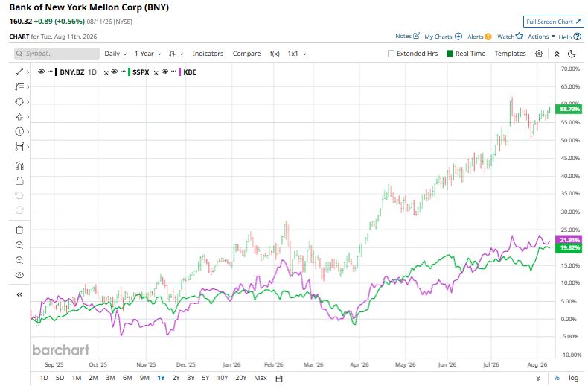
Task: Delete drawings with the trash icon
Action: [x=19, y=230]
